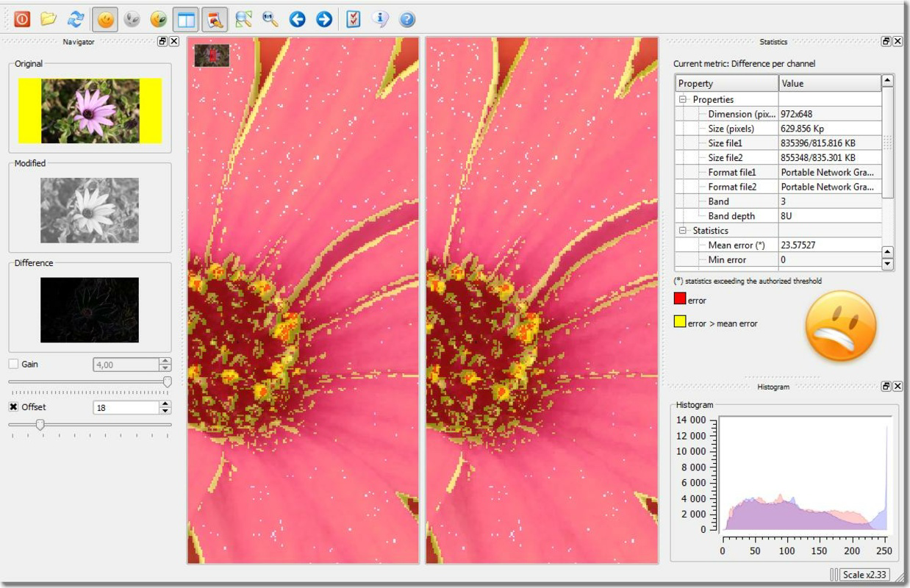The width and height of the screenshot is (910, 588).
Task: Click the bottommost scroll-down arrow of statistics table
Action: pos(888,264)
